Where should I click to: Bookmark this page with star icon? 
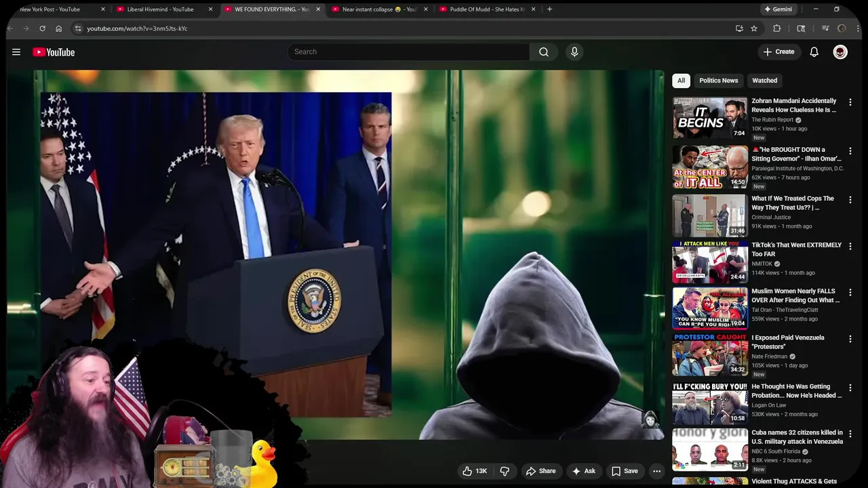754,28
